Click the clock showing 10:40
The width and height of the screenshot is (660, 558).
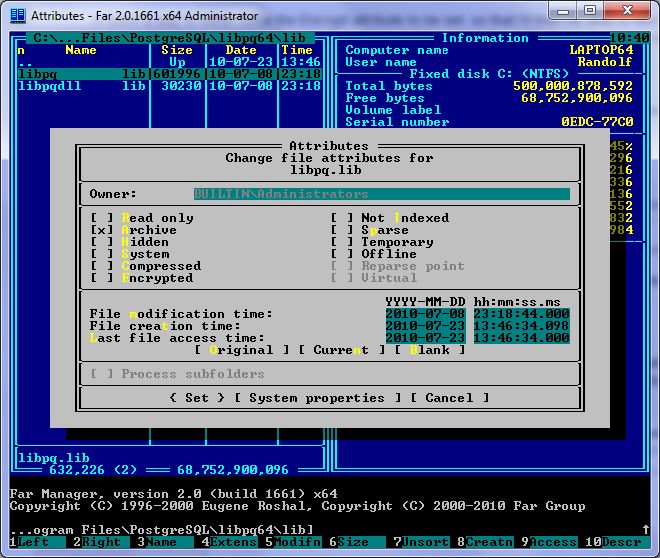click(629, 38)
